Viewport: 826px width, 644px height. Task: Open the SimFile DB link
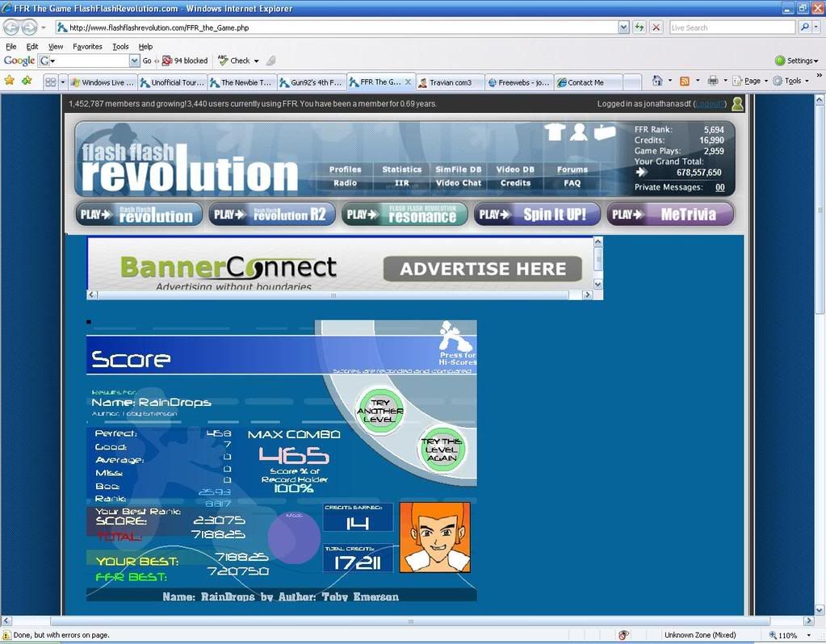coord(458,169)
